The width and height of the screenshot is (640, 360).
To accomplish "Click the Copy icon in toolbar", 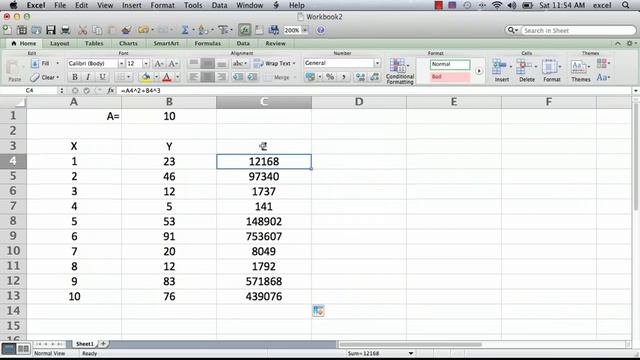I will click(x=97, y=30).
